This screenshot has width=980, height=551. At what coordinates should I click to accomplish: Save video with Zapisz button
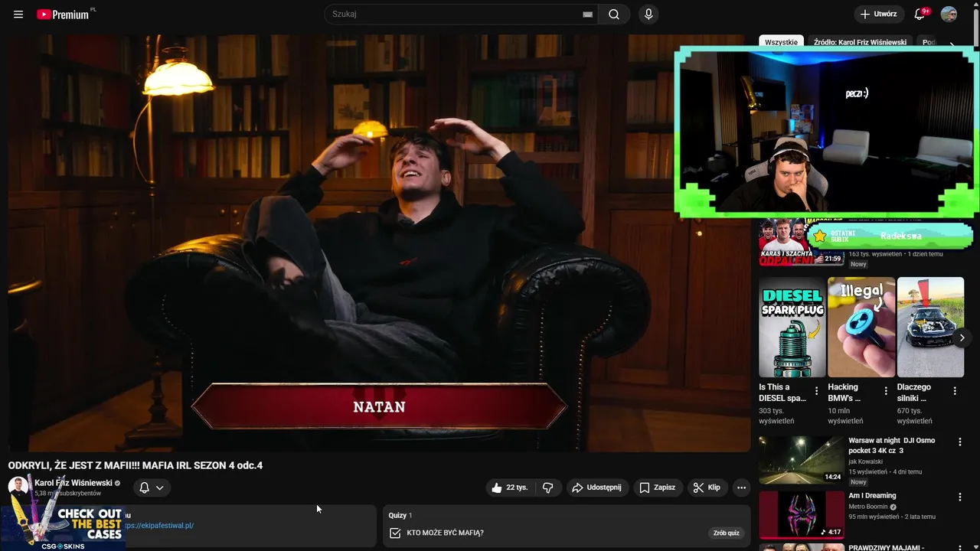click(658, 487)
